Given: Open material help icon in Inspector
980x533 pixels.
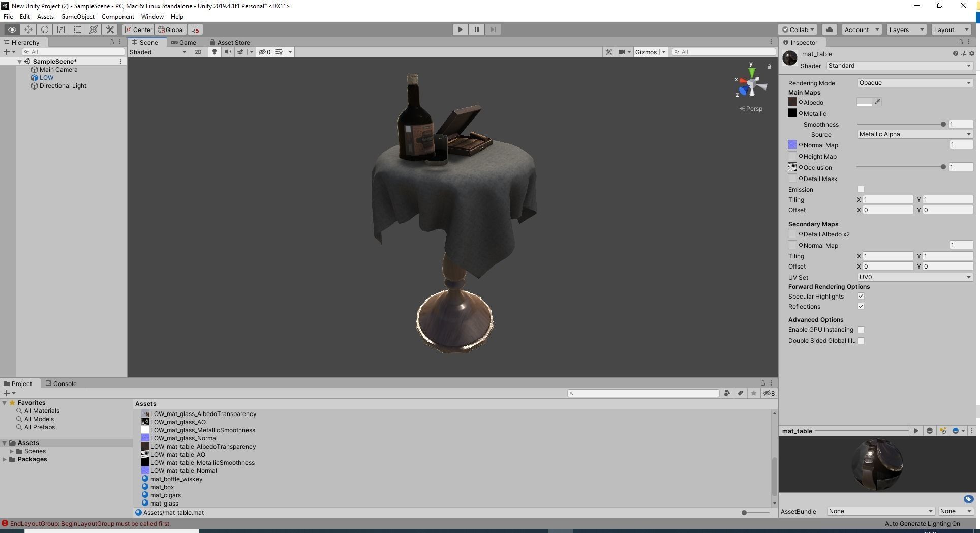Looking at the screenshot, I should point(955,53).
